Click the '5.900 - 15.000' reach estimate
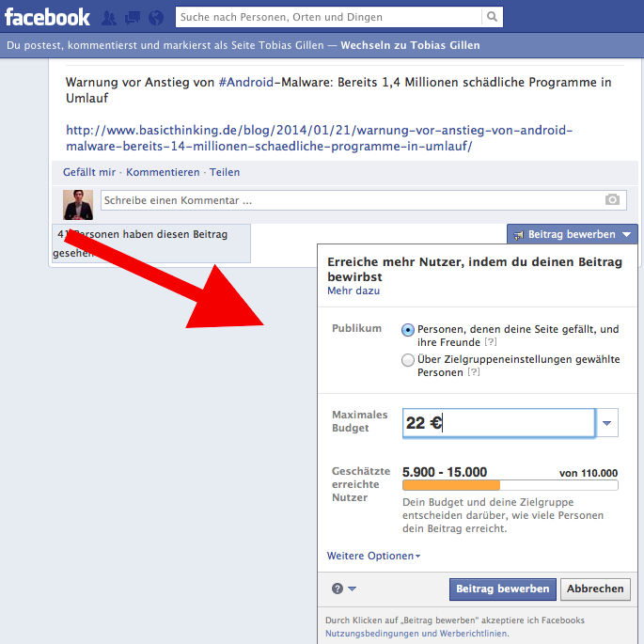Viewport: 644px width, 644px height. tap(445, 472)
